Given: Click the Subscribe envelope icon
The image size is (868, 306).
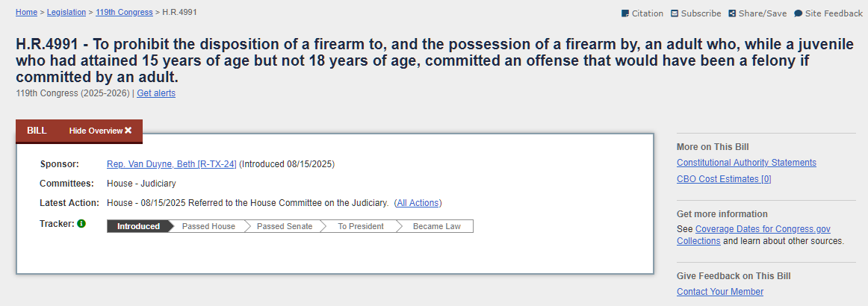Looking at the screenshot, I should [675, 13].
